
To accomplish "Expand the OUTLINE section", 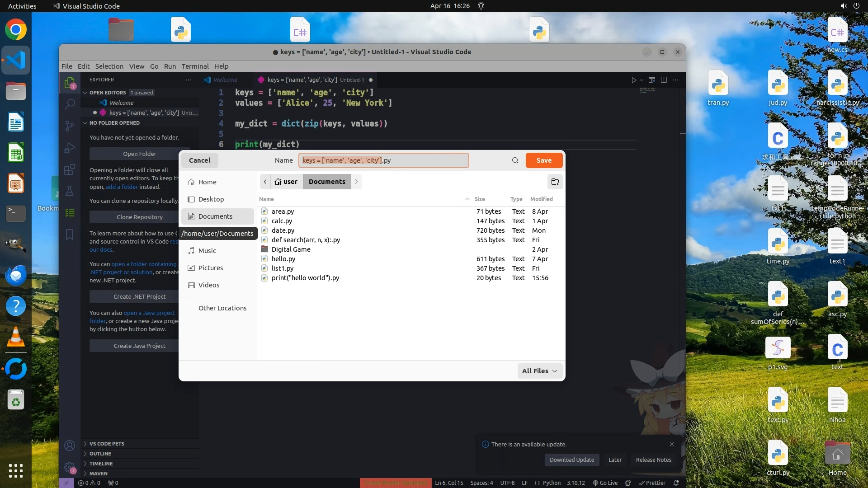I will click(100, 454).
